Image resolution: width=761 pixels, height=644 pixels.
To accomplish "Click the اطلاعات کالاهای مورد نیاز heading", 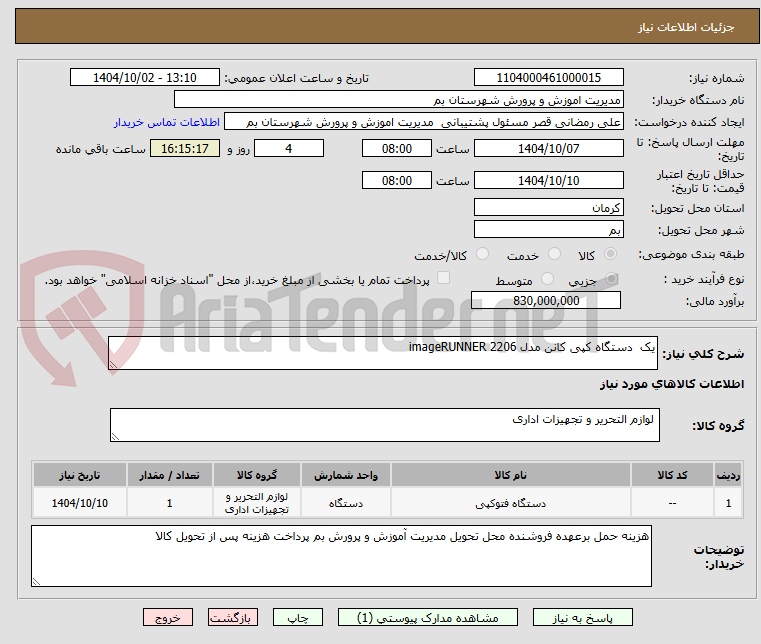I will pyautogui.click(x=672, y=384).
